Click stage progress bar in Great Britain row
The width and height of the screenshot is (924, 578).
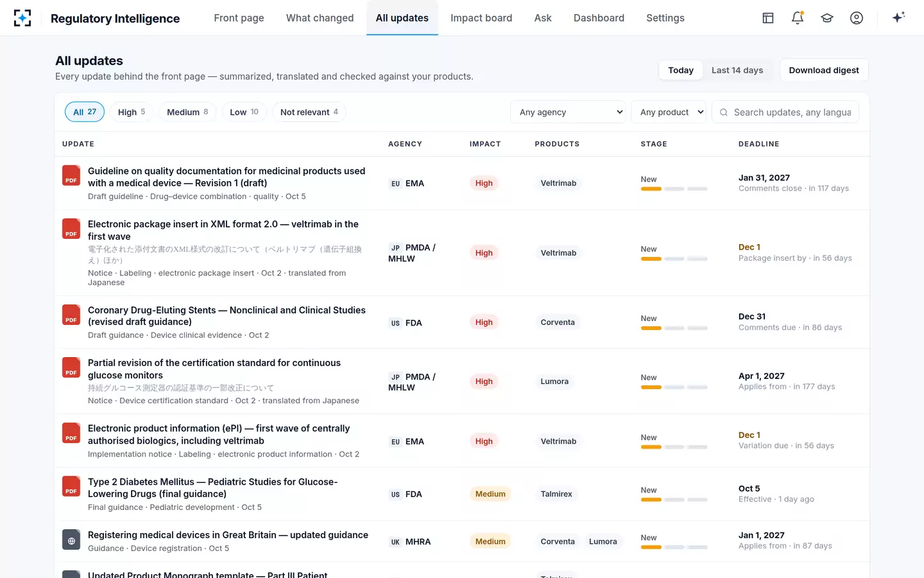click(674, 547)
